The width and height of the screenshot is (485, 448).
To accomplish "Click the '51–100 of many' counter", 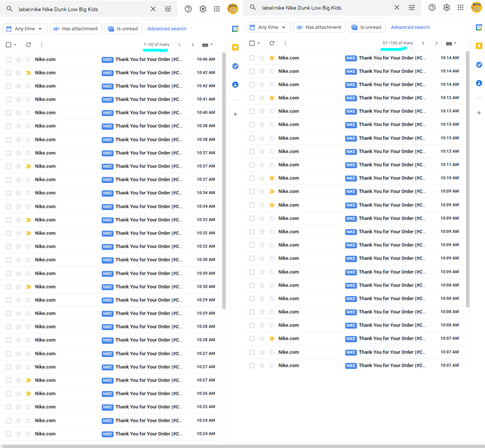I will point(398,43).
